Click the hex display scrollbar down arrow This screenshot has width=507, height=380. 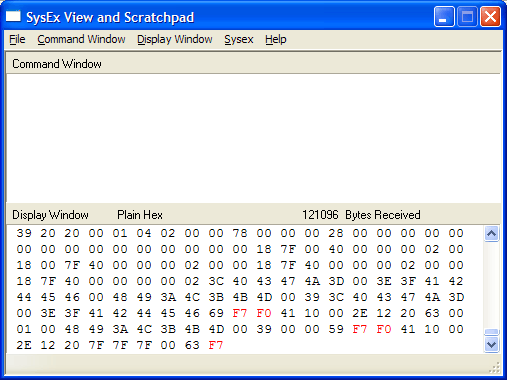click(491, 344)
